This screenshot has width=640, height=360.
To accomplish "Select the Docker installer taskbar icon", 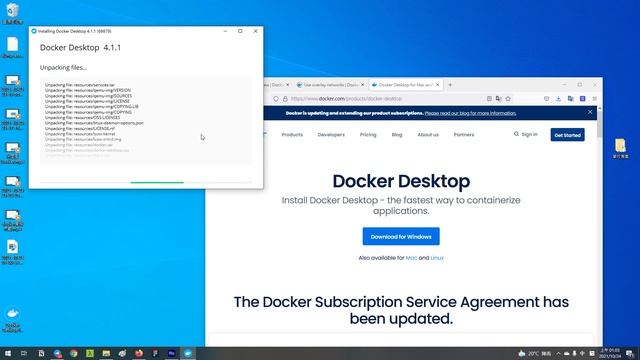I will click(x=188, y=353).
